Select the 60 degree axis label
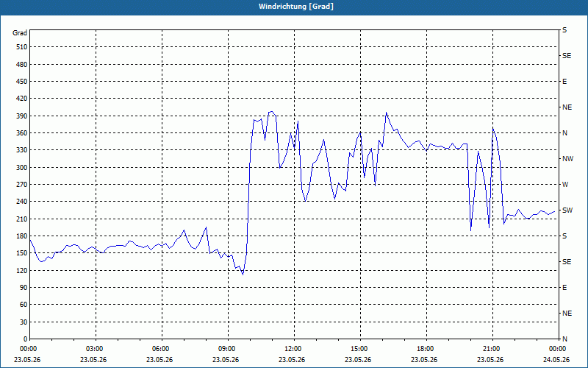 tap(24, 305)
